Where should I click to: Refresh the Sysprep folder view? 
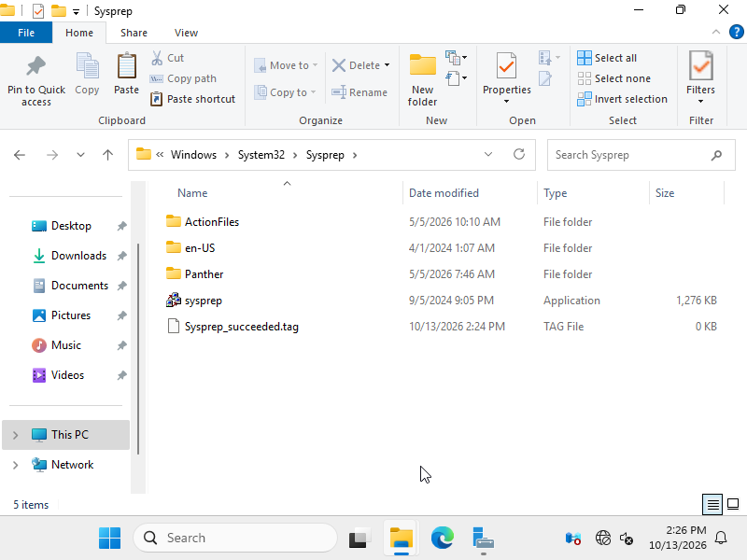519,154
